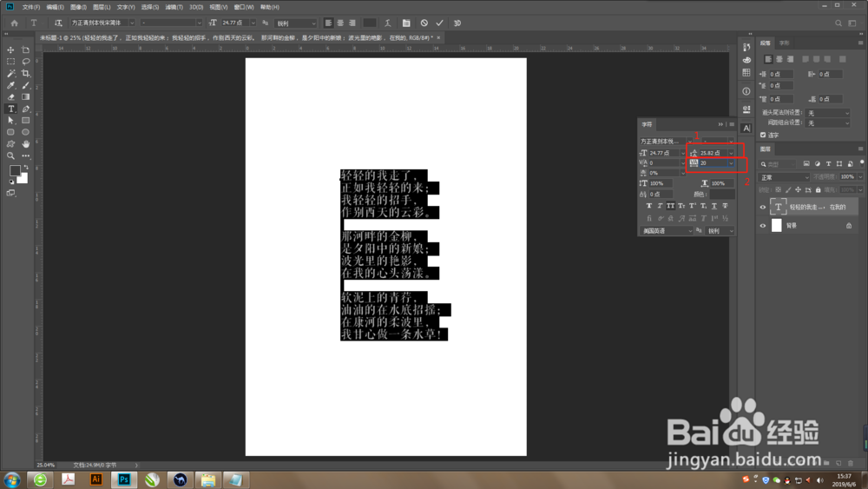Open the language dropdown in Character panel
The image size is (868, 489).
point(667,231)
